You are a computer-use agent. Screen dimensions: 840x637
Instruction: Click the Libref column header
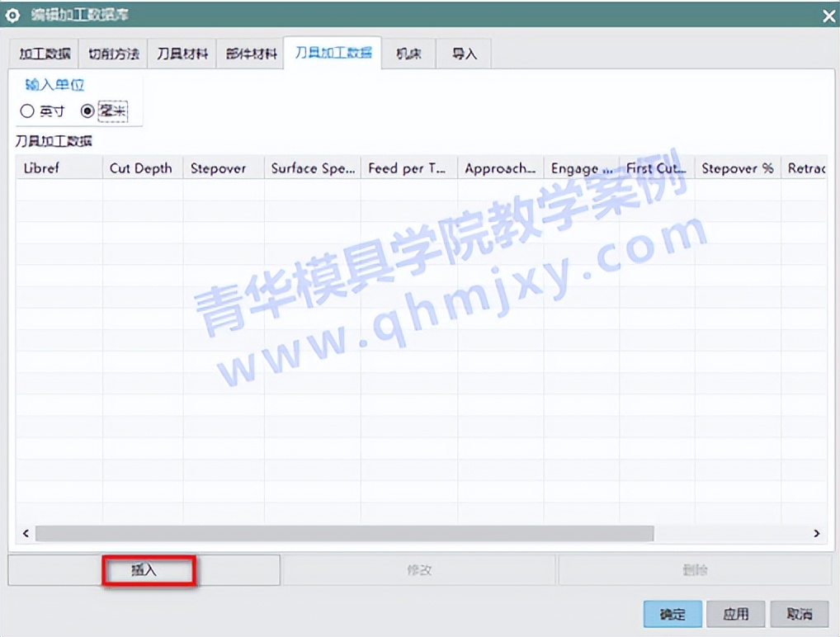click(x=59, y=168)
